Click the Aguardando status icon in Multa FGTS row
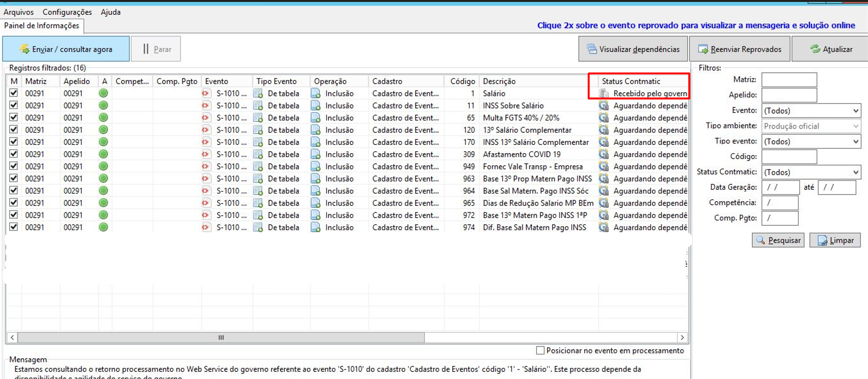868x379 pixels. tap(604, 118)
